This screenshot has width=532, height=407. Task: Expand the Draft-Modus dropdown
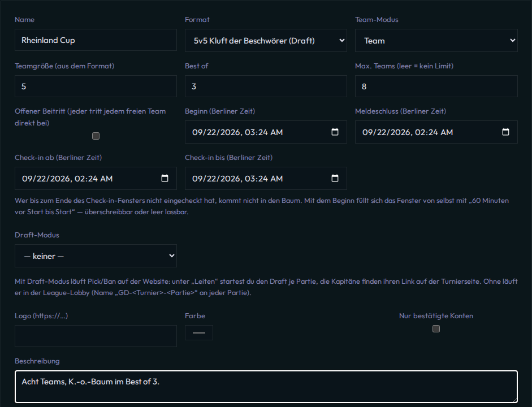click(x=96, y=256)
